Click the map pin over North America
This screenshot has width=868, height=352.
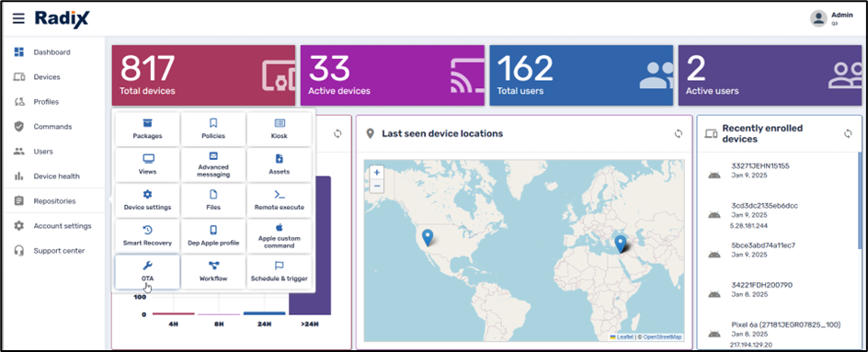click(x=427, y=237)
